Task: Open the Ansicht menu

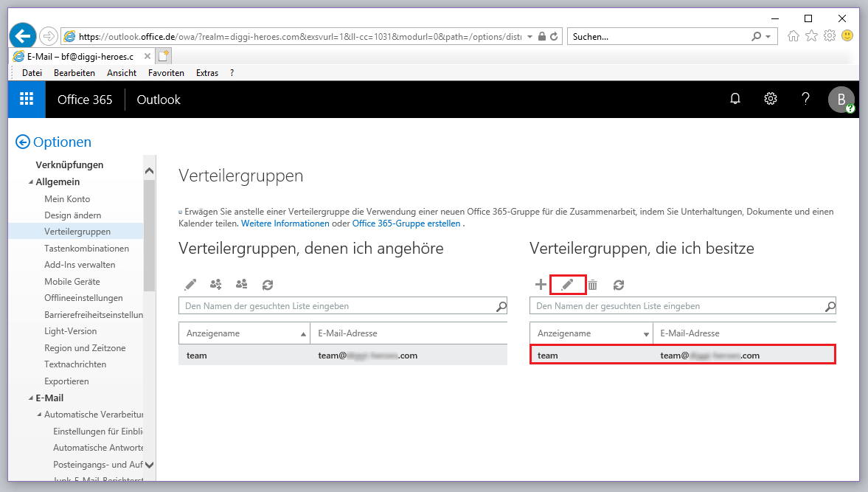Action: (x=122, y=72)
